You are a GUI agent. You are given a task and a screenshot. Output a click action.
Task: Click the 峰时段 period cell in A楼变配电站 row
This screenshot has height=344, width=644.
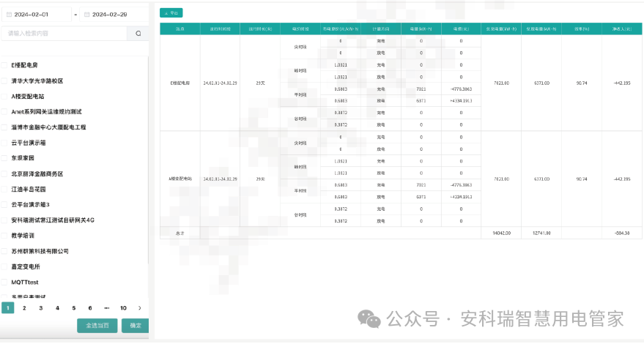[300, 167]
